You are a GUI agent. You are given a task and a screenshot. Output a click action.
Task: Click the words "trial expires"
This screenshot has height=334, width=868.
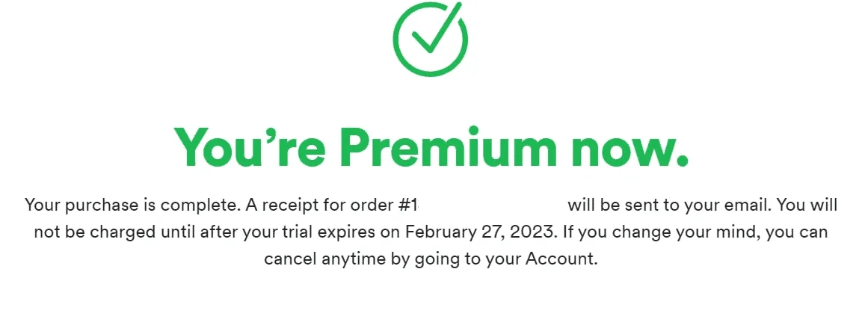[x=327, y=232]
